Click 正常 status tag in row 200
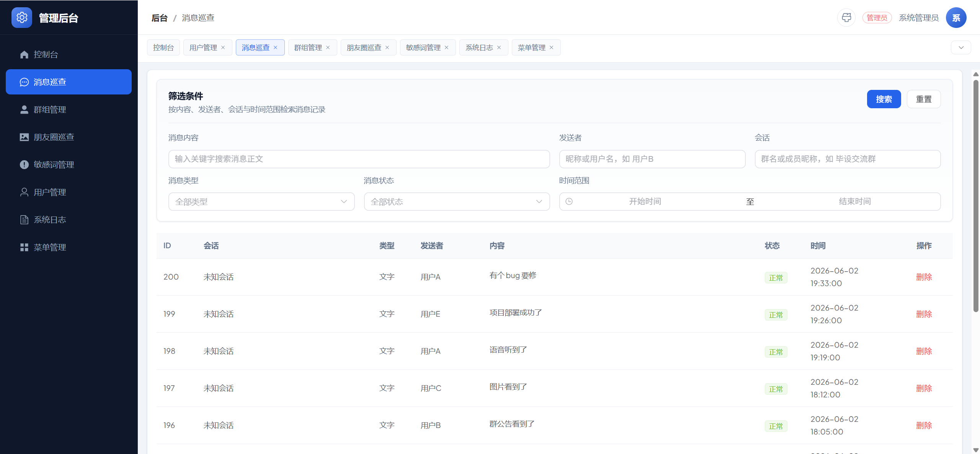The image size is (980, 454). (776, 278)
